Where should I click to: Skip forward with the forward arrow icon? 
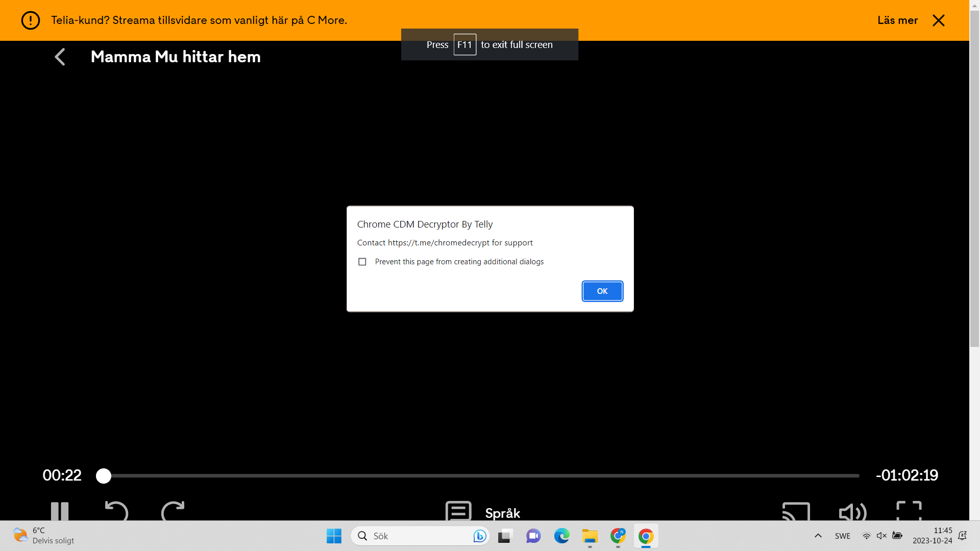coord(173,511)
